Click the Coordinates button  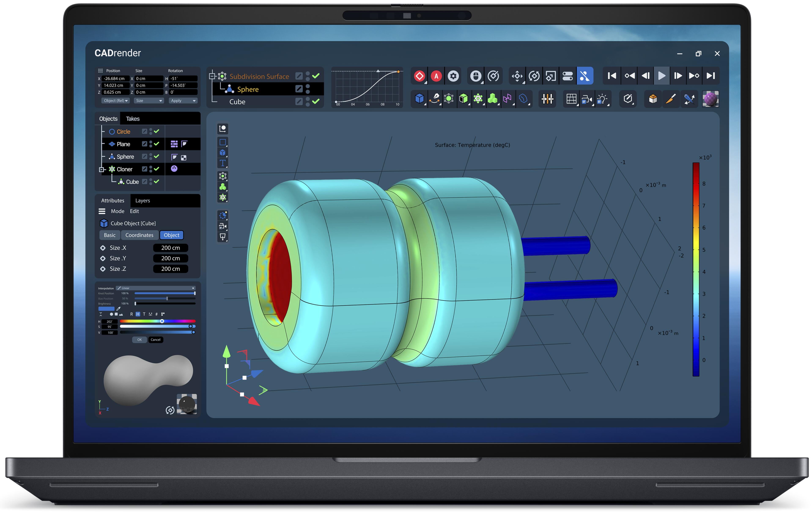139,235
